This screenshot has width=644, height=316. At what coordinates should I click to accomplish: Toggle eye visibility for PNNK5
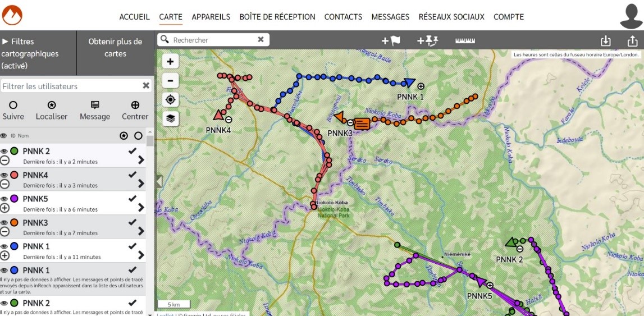tap(4, 199)
